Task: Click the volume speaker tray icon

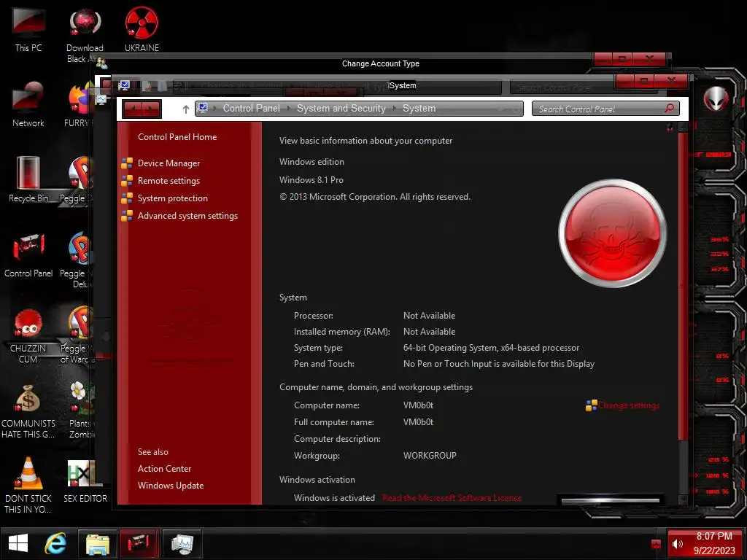Action: tap(678, 544)
